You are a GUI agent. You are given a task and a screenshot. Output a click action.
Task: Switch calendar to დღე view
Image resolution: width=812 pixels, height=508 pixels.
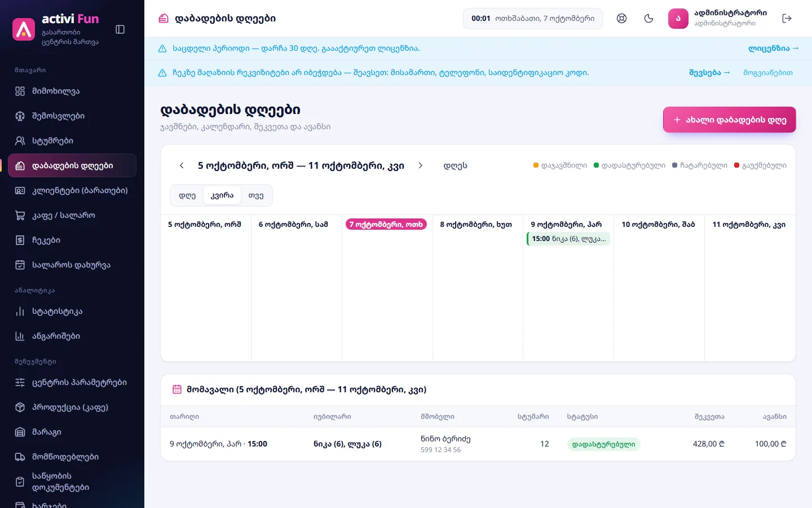click(x=187, y=195)
